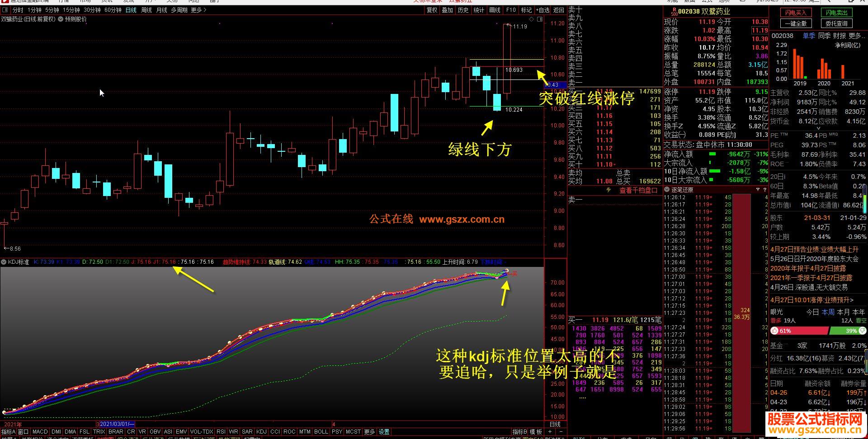Open the 统计 statistics button
The width and height of the screenshot is (868, 439).
pos(479,10)
